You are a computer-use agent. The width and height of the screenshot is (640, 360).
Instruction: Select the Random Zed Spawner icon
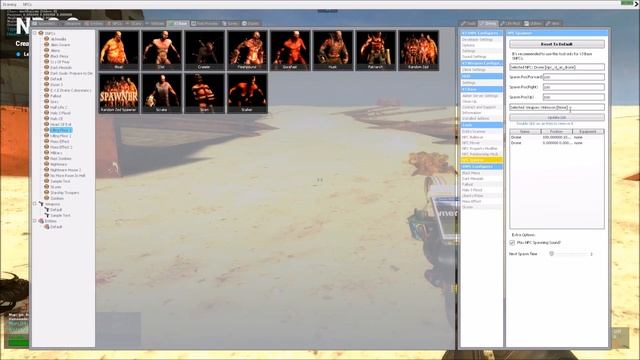pos(119,93)
